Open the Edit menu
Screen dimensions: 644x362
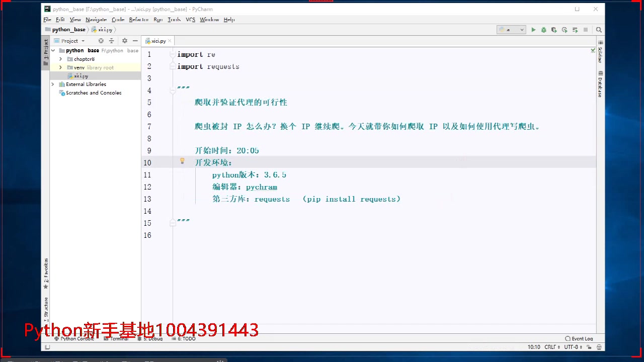[60, 20]
